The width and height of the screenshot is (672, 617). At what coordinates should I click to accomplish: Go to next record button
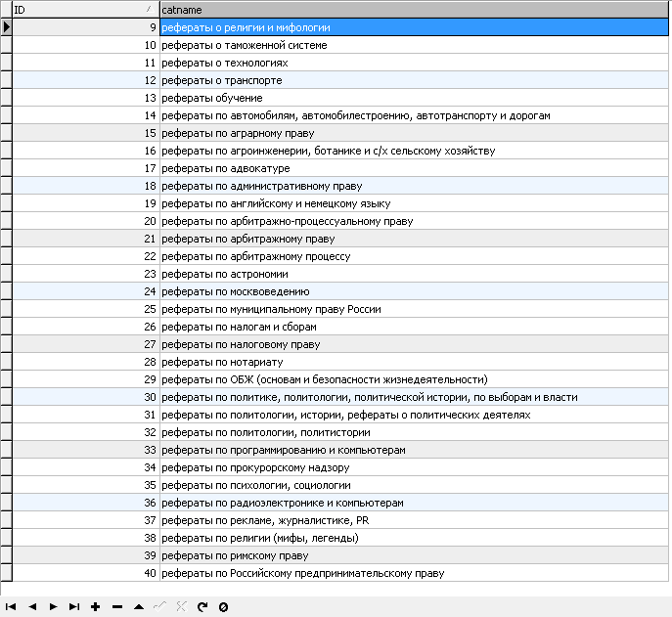tap(53, 607)
